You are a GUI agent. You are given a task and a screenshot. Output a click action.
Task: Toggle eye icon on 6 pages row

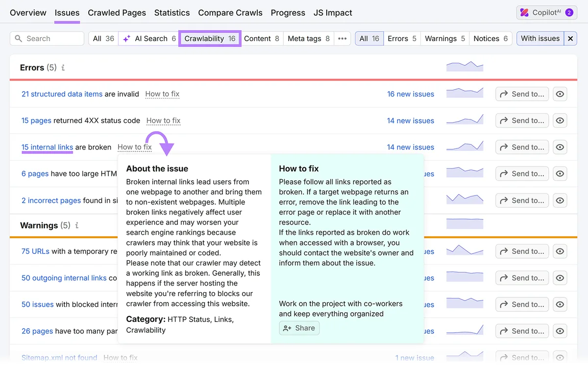pos(560,173)
